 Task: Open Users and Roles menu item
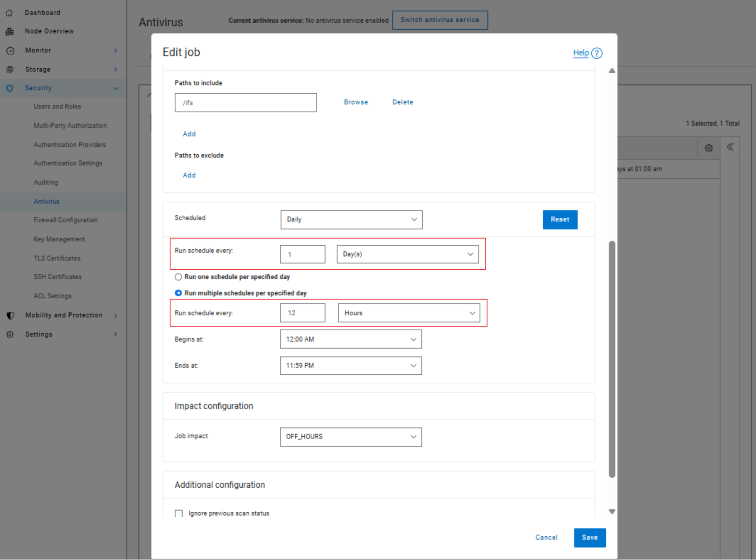[x=57, y=106]
